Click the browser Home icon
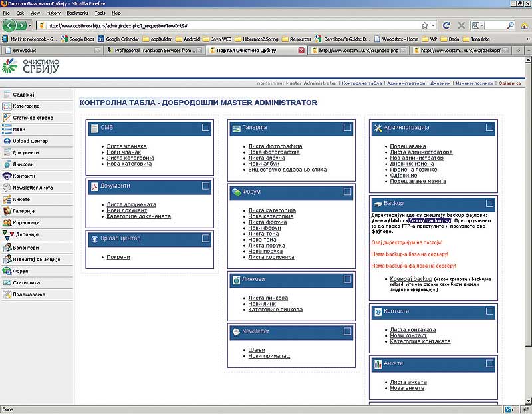This screenshot has height=414, width=532. [524, 25]
